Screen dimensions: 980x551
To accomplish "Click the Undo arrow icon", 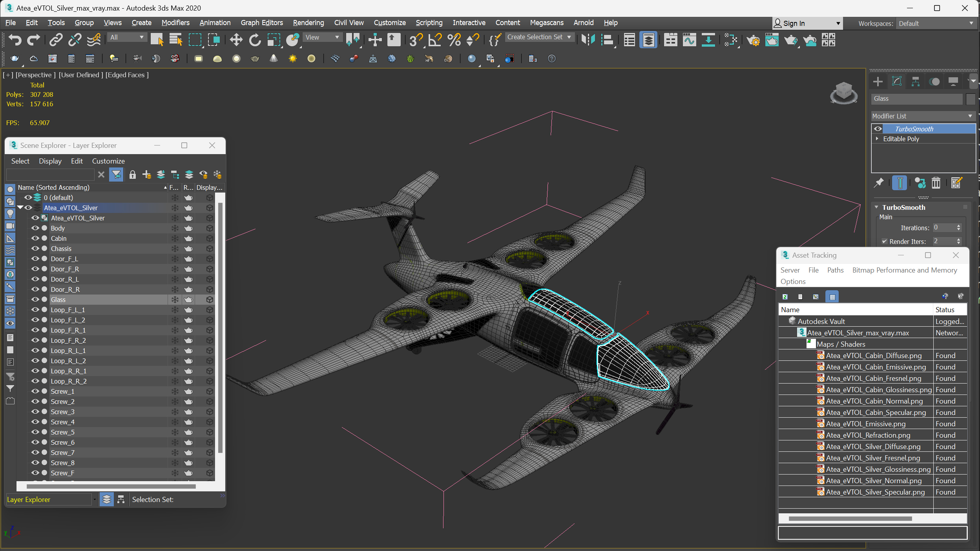I will pos(15,40).
